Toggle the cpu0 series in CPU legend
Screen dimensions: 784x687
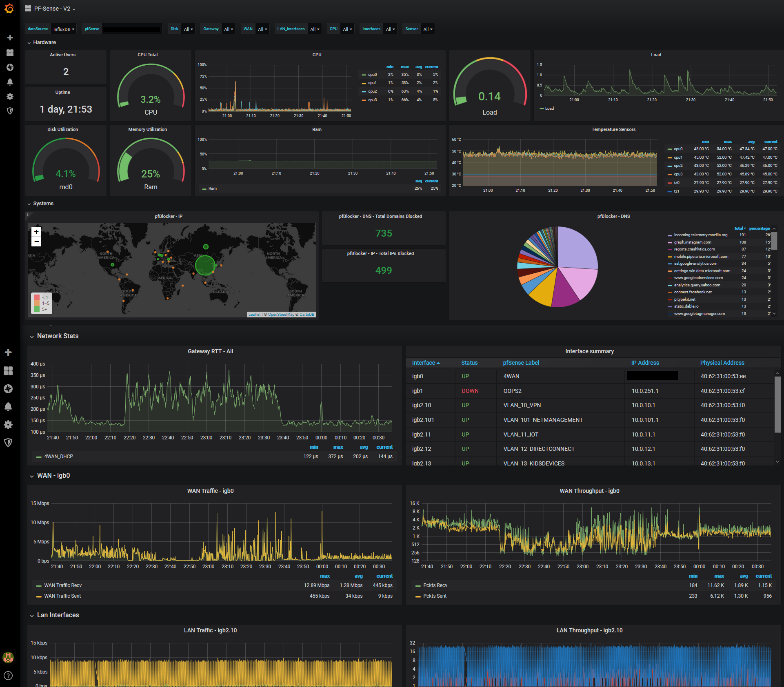372,75
